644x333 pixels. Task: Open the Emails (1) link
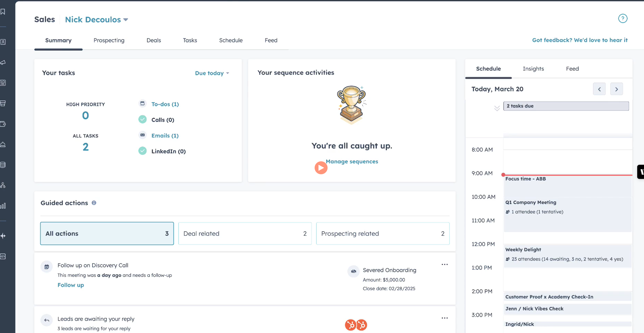pos(165,136)
